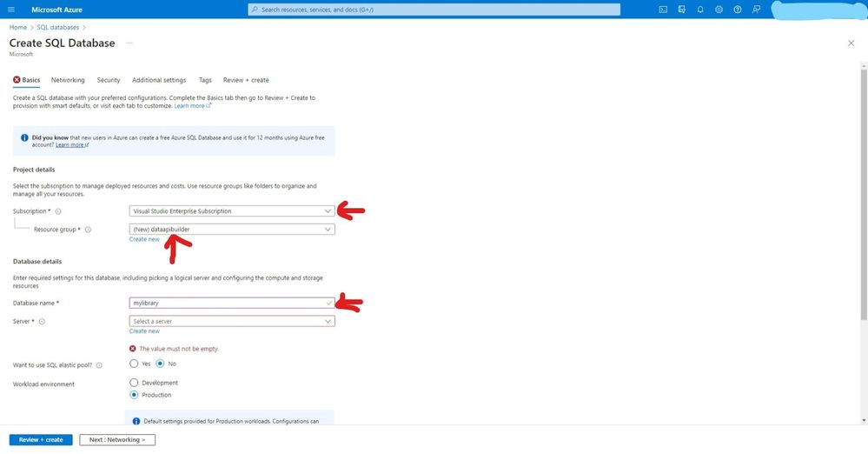Open the Azure portal hamburger menu
Image resolution: width=868 pixels, height=454 pixels.
coord(11,10)
